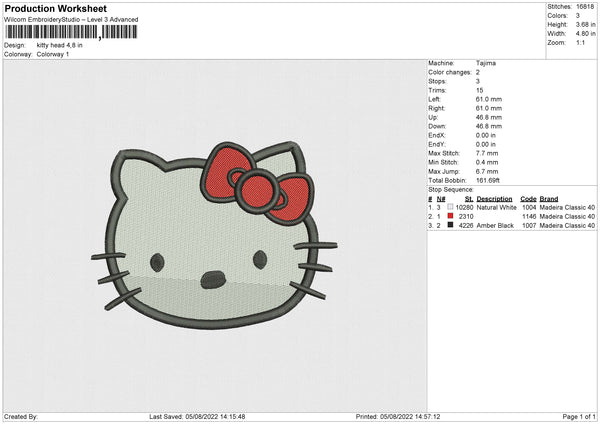Click the red bow on the design
Image resolution: width=600 pixels, height=424 pixels.
[257, 183]
